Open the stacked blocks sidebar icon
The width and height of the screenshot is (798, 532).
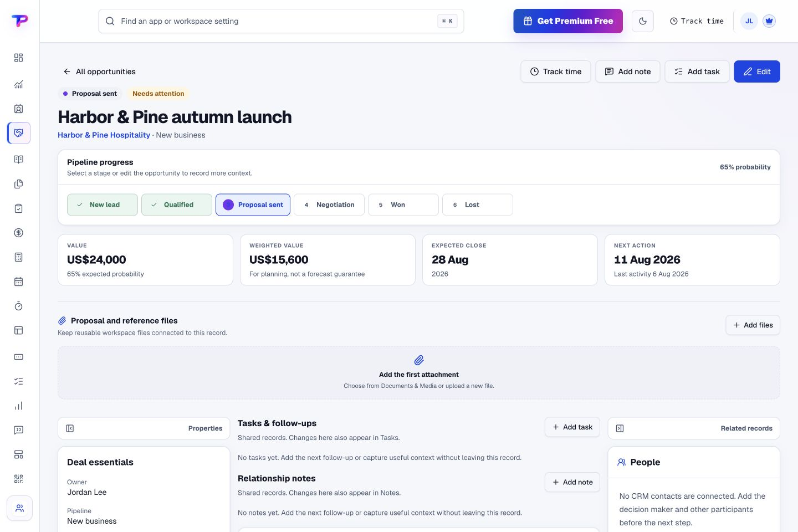[x=18, y=454]
